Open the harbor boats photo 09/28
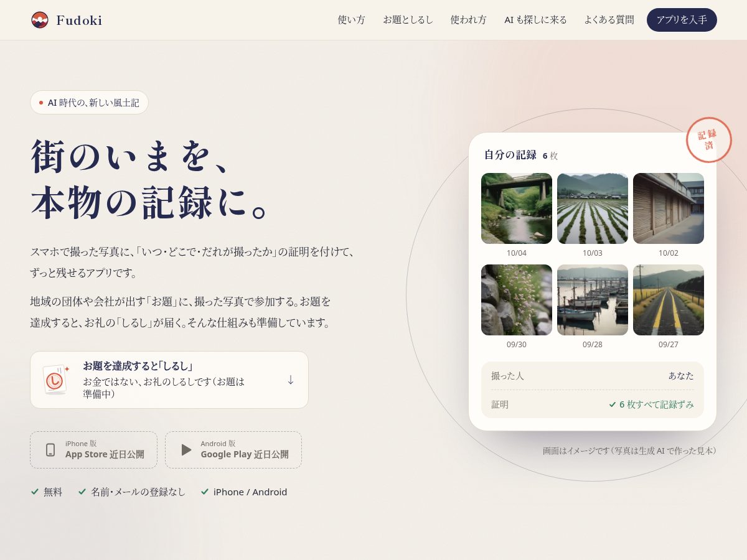The height and width of the screenshot is (560, 747). (x=593, y=300)
